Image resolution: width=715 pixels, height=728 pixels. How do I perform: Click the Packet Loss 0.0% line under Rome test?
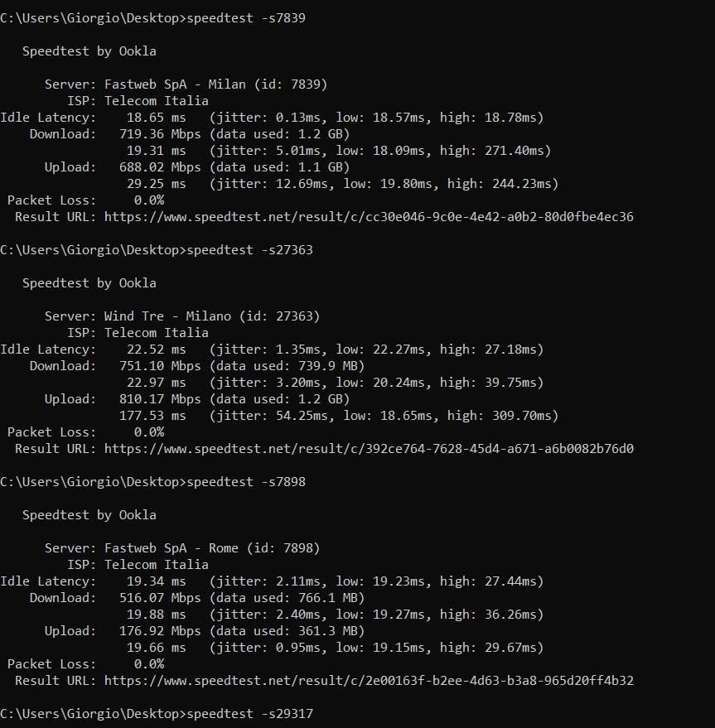click(x=85, y=664)
